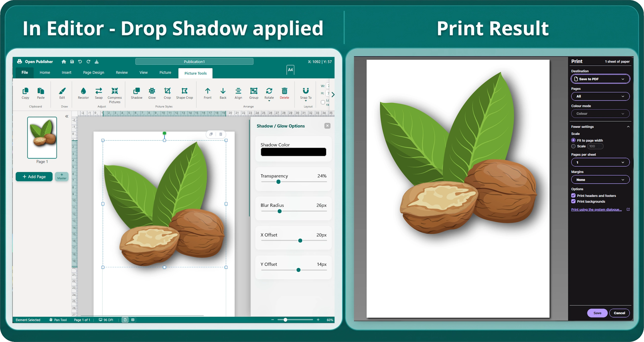Click the Home icon in title bar

64,61
